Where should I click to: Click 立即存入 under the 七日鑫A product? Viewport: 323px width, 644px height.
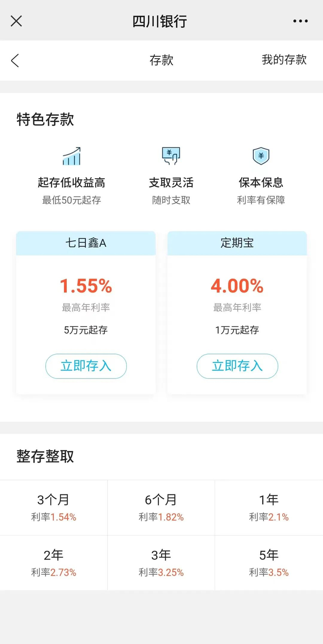(x=86, y=366)
